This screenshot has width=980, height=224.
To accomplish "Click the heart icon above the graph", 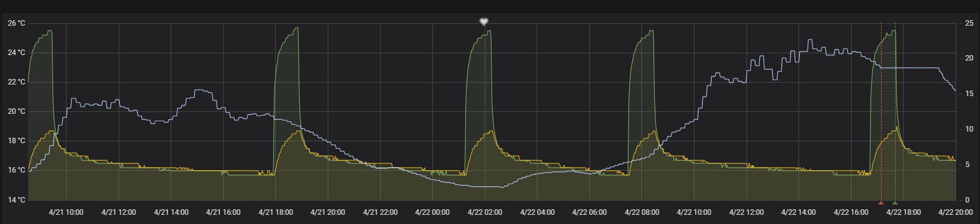I will 484,21.
